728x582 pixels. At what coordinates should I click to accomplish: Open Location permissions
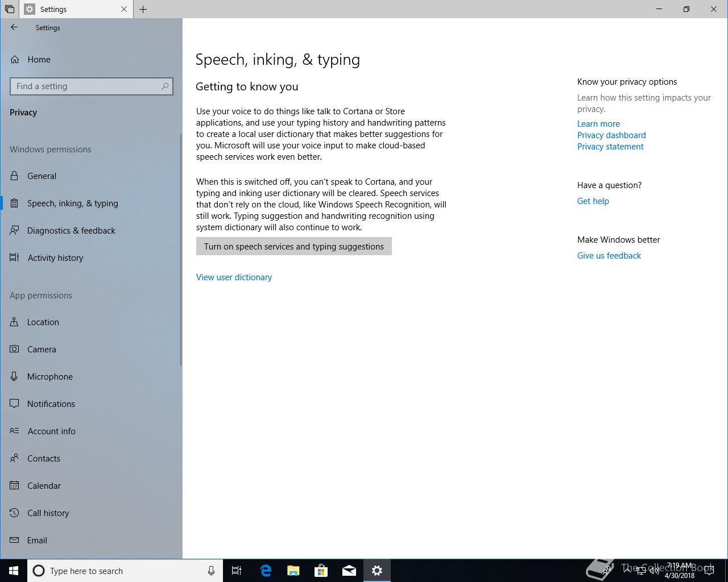tap(43, 322)
